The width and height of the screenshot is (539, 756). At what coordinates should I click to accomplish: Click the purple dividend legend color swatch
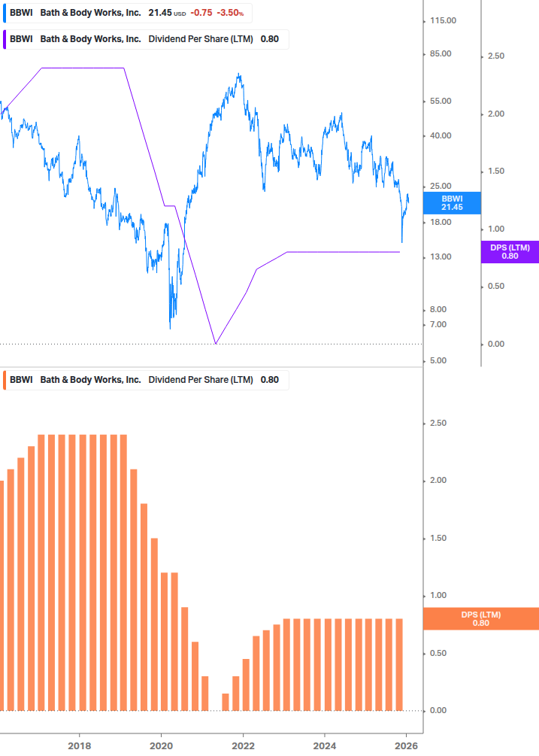5,39
